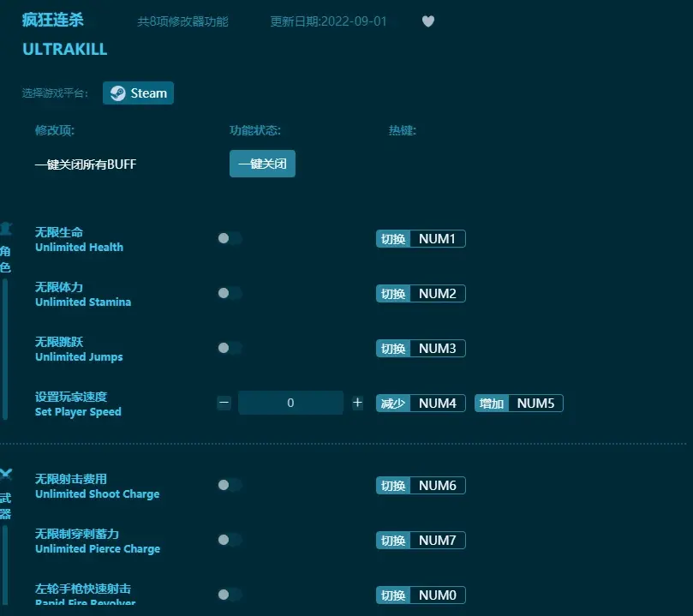Click the heart favorite icon
The image size is (693, 616).
(x=428, y=21)
